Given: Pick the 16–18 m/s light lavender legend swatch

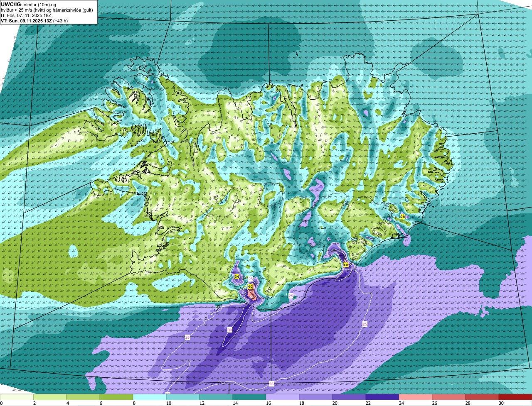Looking at the screenshot, I should 283,397.
